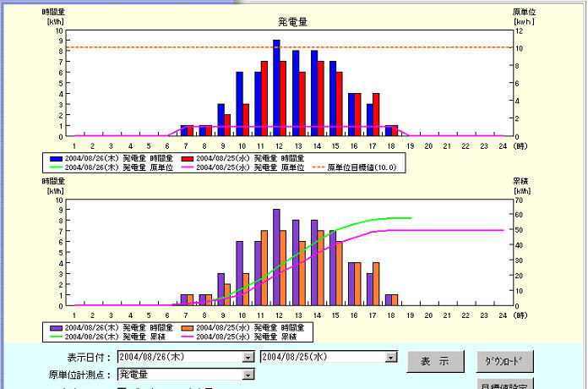Viewport: 588px width, 389px height.
Task: Click orange bar at 11時 in lower chart
Action: (x=264, y=268)
